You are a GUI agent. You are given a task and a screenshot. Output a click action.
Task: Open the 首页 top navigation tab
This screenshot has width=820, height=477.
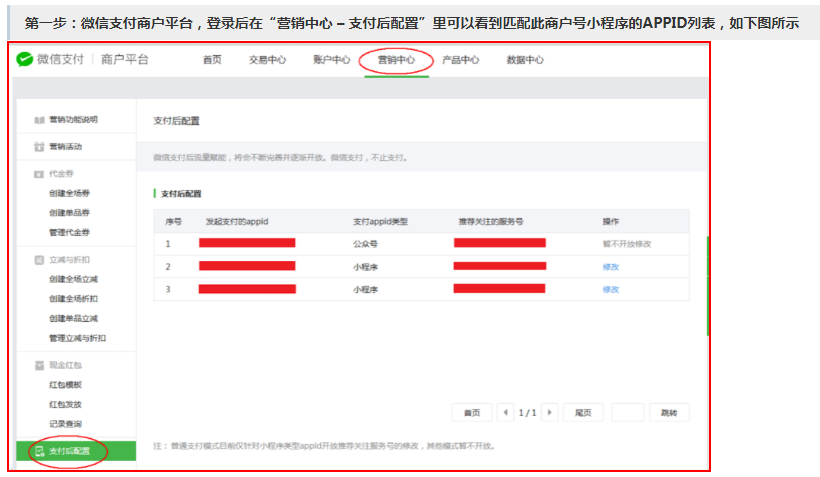point(212,60)
